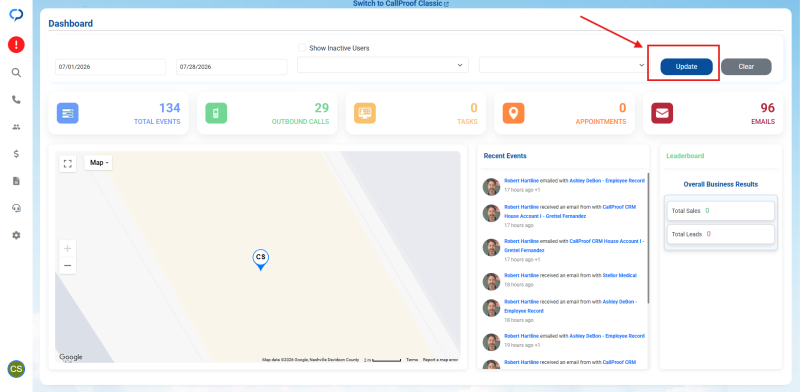Click the 134 Total Events count
Screen dimensions: 800x392
tap(169, 108)
